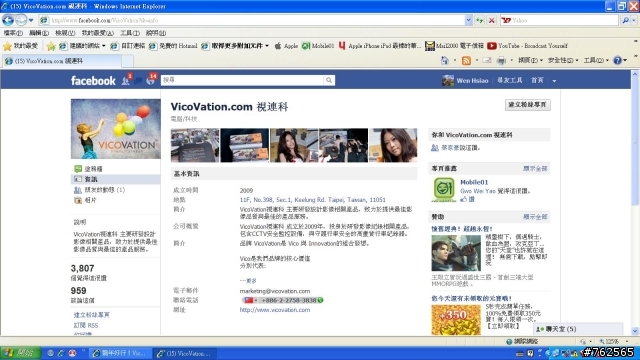The width and height of the screenshot is (640, 360).
Task: Open Facebook messages icon
Action: 138,80
